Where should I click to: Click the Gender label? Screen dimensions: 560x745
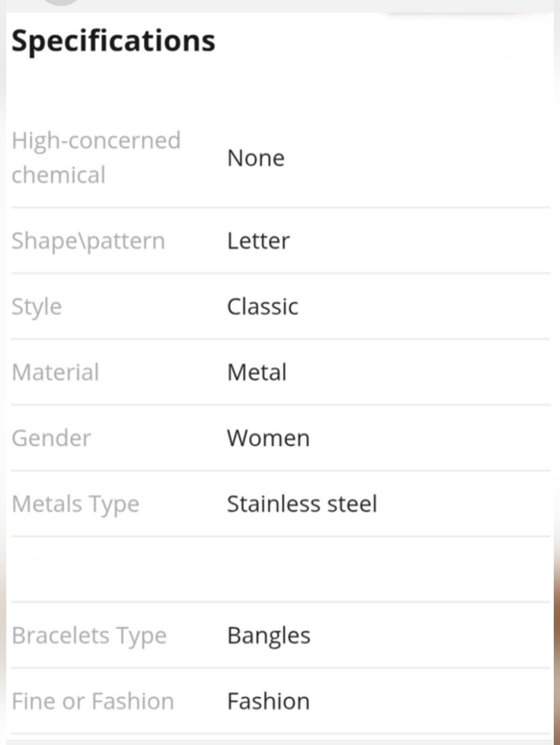51,438
